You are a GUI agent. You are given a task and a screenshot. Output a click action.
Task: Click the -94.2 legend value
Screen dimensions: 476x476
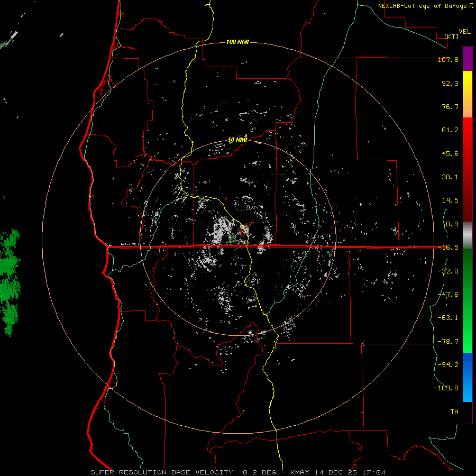448,365
